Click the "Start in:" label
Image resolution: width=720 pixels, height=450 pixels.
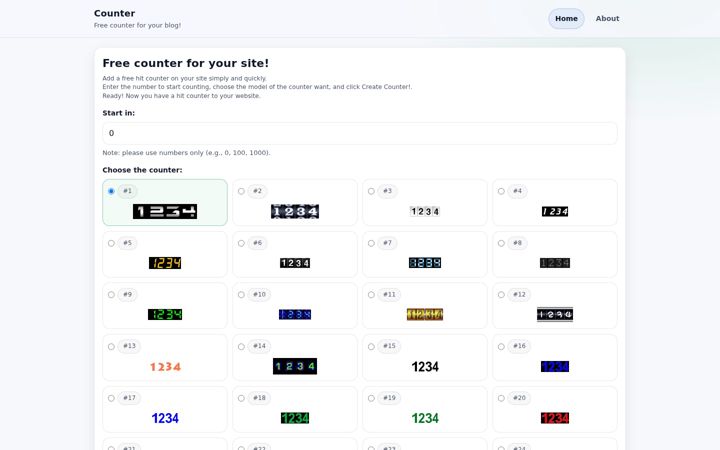click(118, 113)
